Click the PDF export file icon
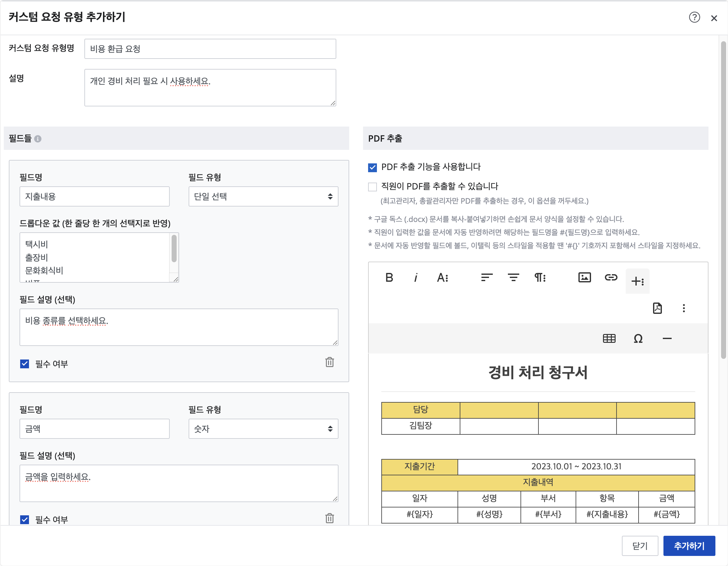This screenshot has height=566, width=728. click(657, 308)
